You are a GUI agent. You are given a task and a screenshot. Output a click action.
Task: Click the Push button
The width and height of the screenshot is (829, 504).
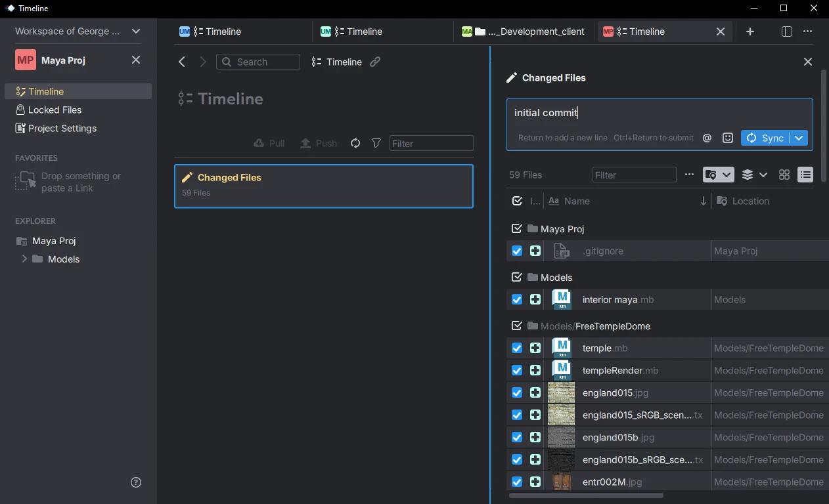pos(319,143)
